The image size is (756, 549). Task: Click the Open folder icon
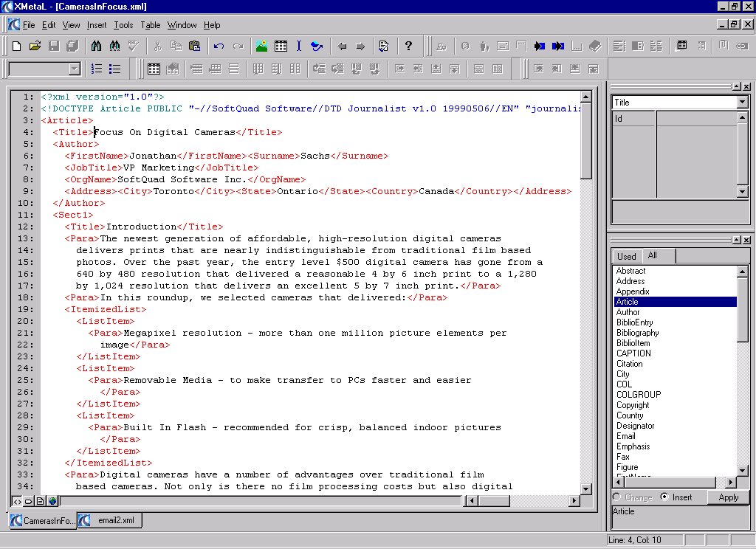(35, 46)
